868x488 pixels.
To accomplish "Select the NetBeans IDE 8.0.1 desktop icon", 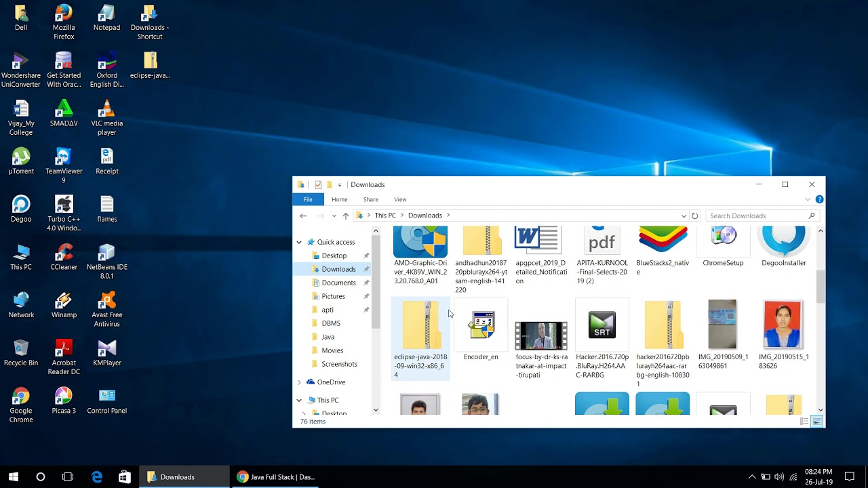I will [x=106, y=262].
